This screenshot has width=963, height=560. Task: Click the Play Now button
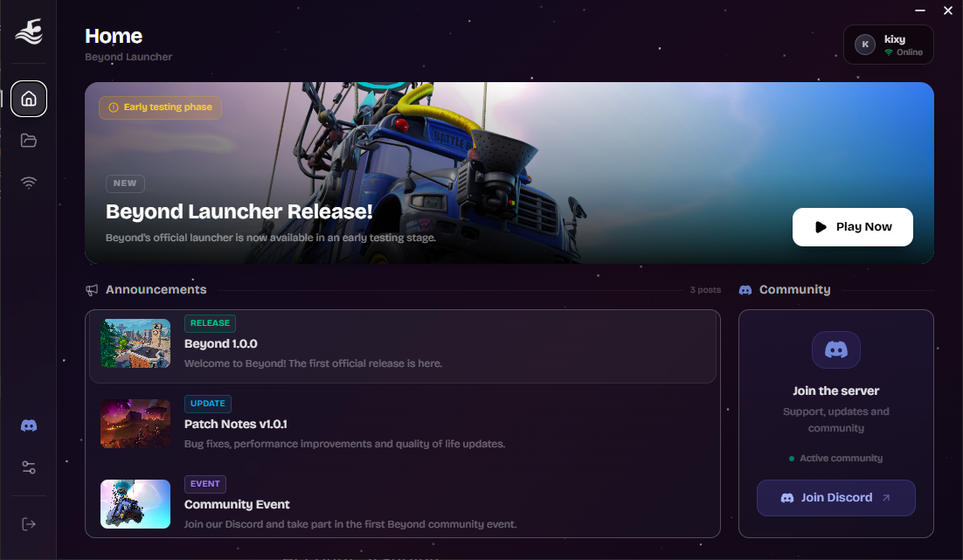coord(852,227)
